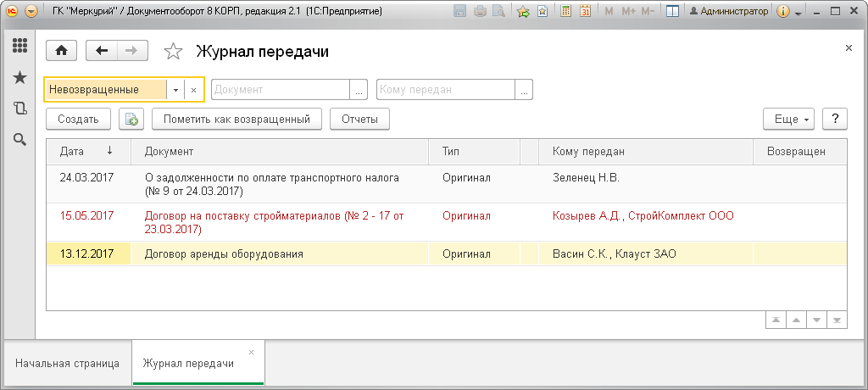Viewport: 868px width, 390px height.
Task: Star Журнал передачи as favorite
Action: click(173, 52)
